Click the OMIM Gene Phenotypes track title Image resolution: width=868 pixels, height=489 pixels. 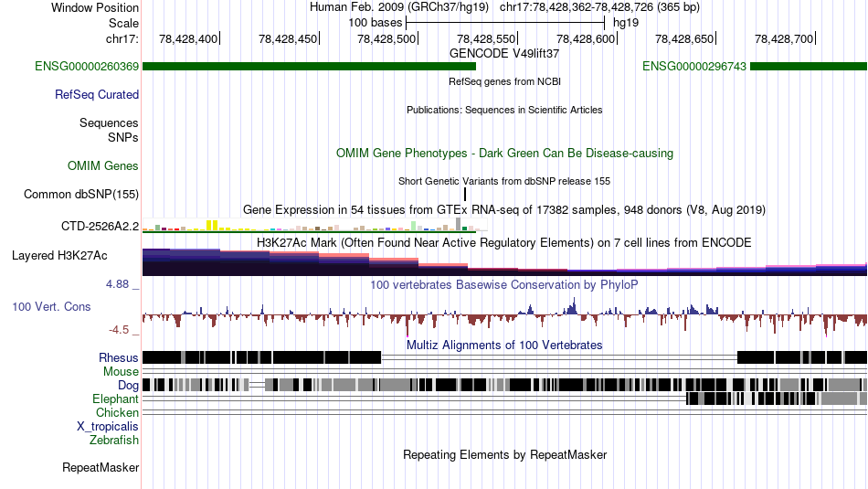[x=505, y=154]
